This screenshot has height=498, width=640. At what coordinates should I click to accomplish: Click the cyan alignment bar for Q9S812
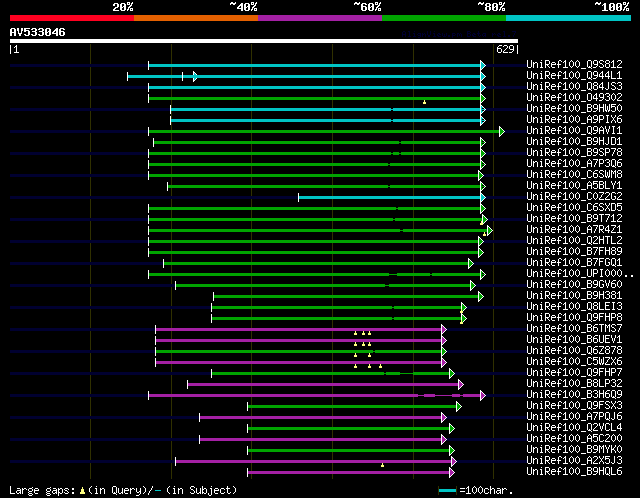315,65
